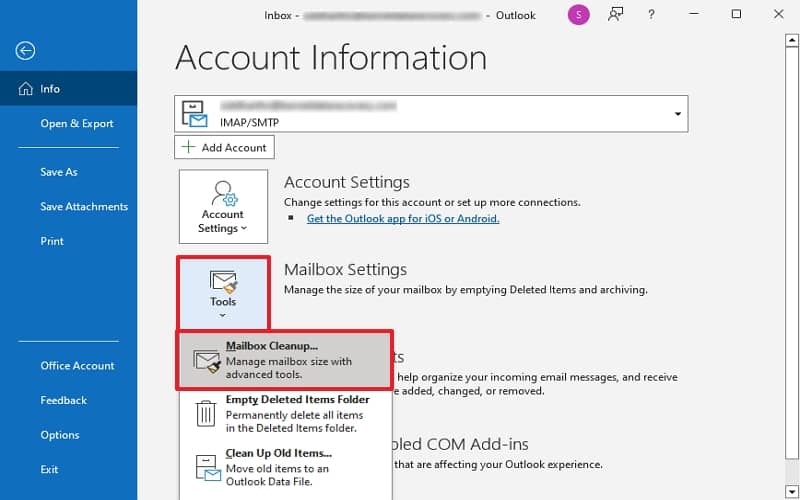The width and height of the screenshot is (800, 500).
Task: Choose Save Attachments in the sidebar
Action: point(84,207)
